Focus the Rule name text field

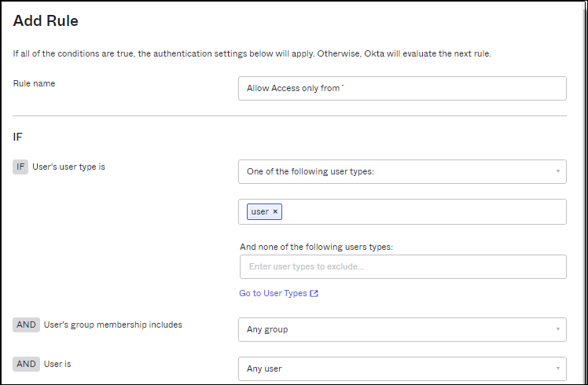coord(402,89)
